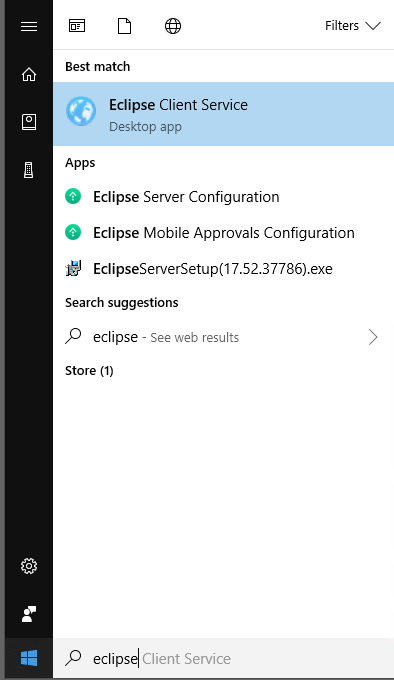Click the Windows Start button
This screenshot has width=394, height=680.
(29, 658)
